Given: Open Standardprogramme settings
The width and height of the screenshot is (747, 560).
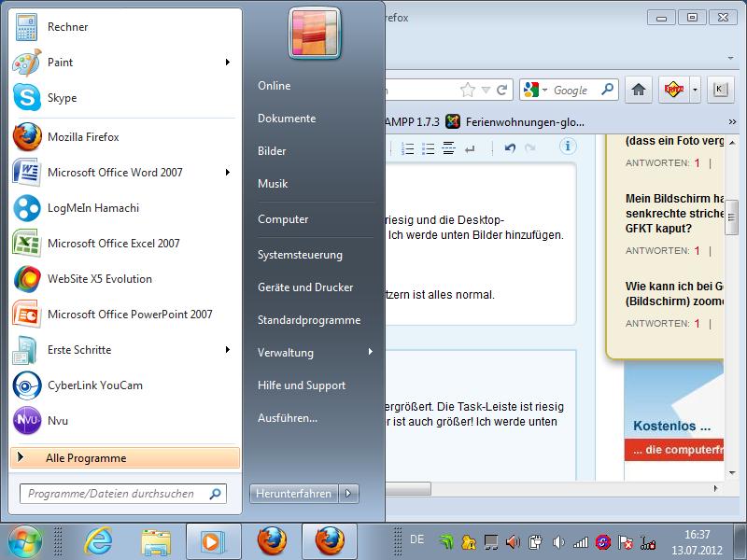Looking at the screenshot, I should 309,320.
